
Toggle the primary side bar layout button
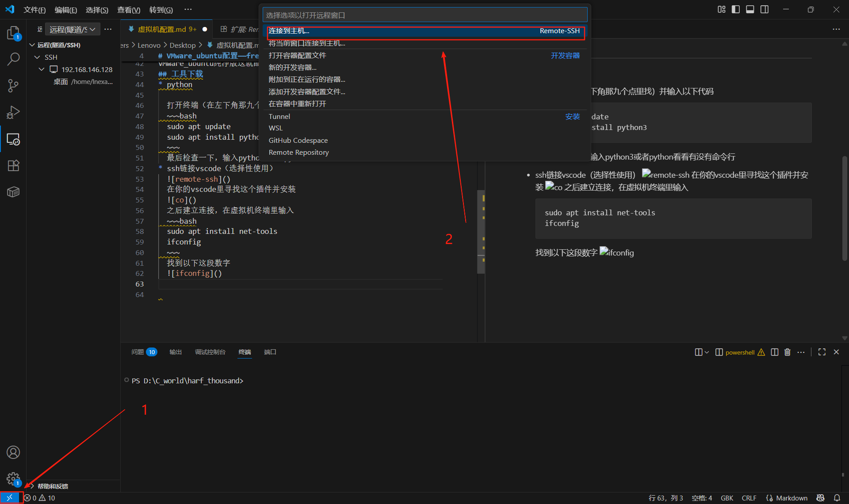pos(736,9)
